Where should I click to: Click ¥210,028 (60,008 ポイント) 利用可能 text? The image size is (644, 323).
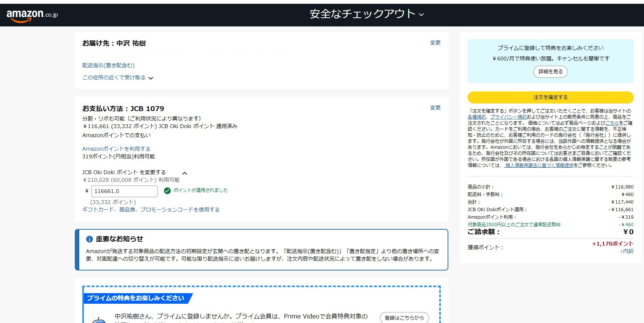point(131,180)
